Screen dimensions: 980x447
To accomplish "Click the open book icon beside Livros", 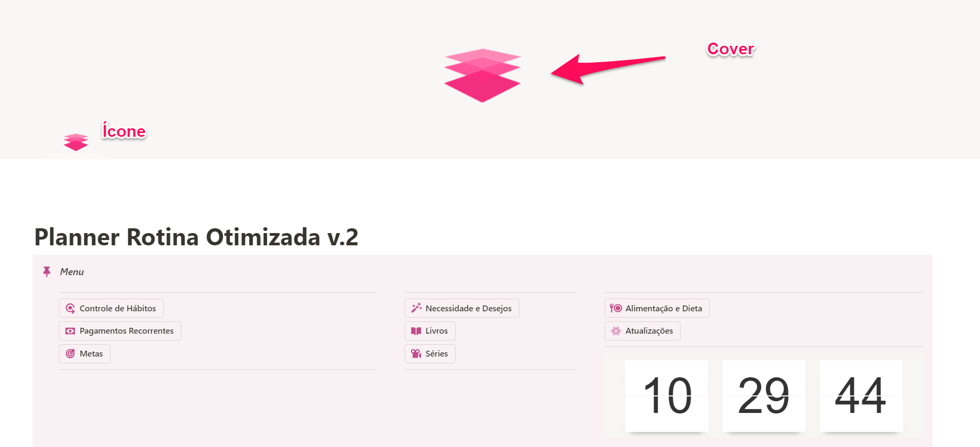I will 415,331.
